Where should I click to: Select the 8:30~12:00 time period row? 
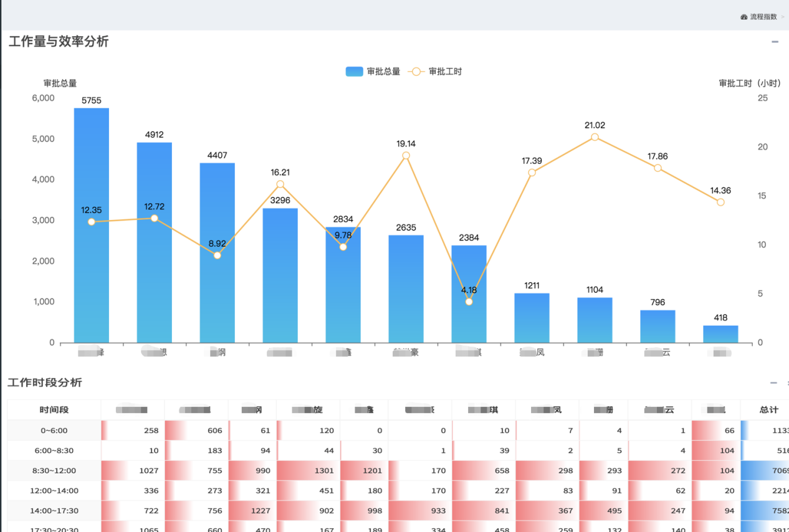coord(54,471)
